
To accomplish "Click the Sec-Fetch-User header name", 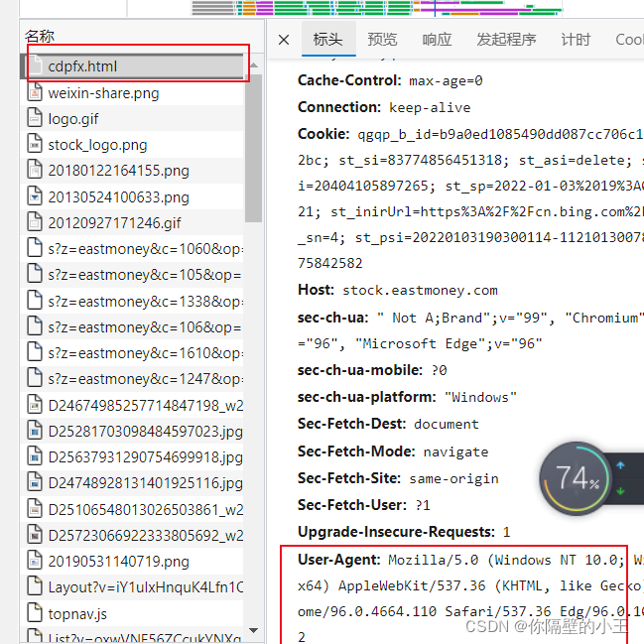I will (354, 505).
